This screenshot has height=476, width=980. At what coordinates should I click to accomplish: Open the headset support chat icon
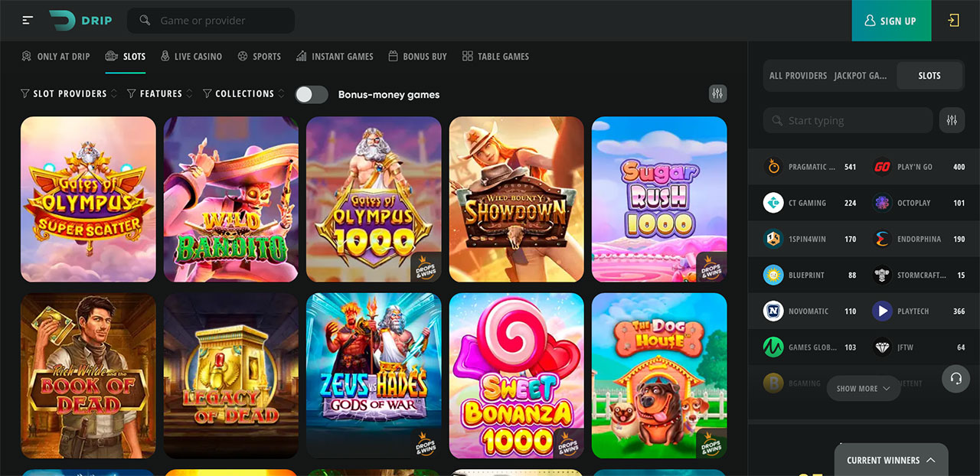coord(955,378)
